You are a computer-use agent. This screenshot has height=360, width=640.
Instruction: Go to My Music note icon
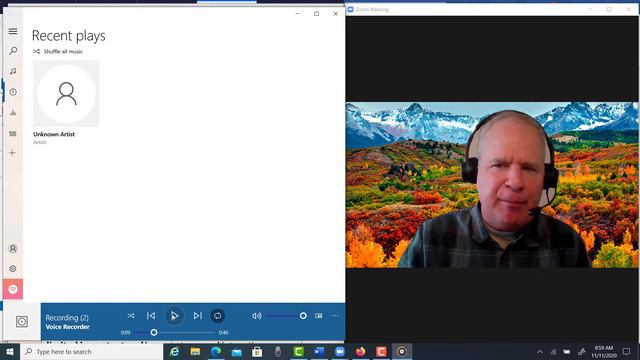pos(13,71)
